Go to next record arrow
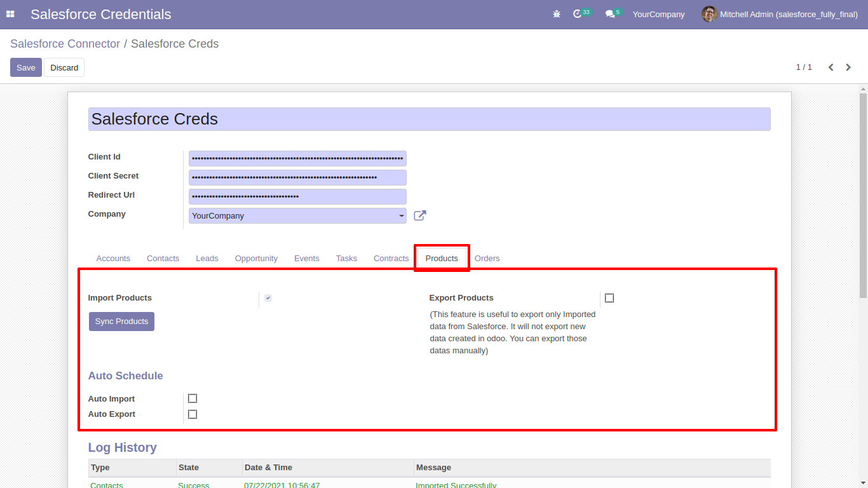Screen dimensions: 868x488 click(848, 67)
